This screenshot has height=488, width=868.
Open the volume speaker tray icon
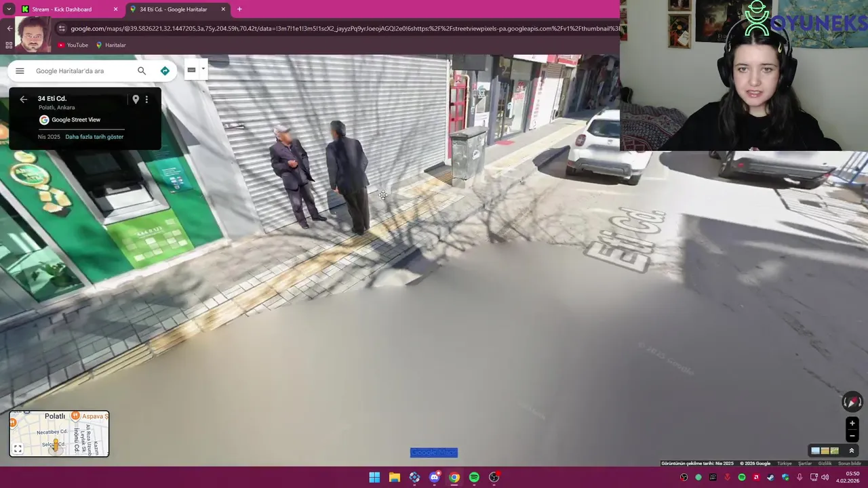coord(825,477)
